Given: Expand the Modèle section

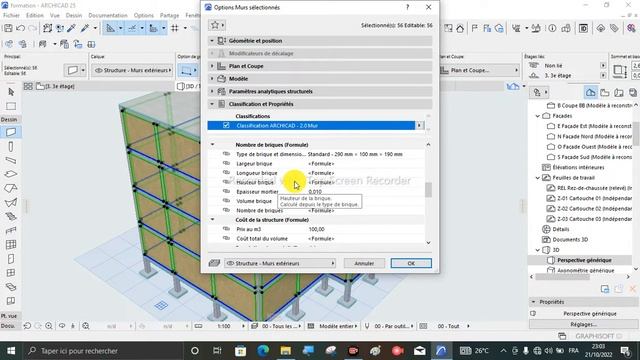Looking at the screenshot, I should coord(212,79).
